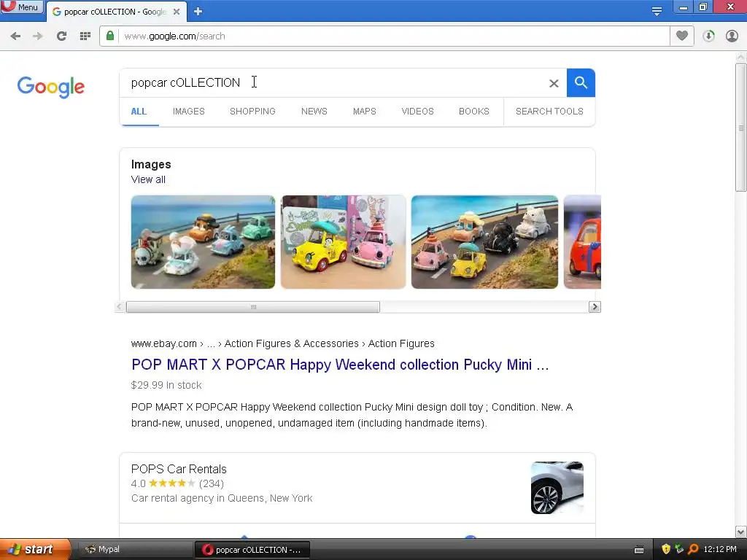
Task: Click the POPS Car Rentals car photo
Action: (557, 488)
